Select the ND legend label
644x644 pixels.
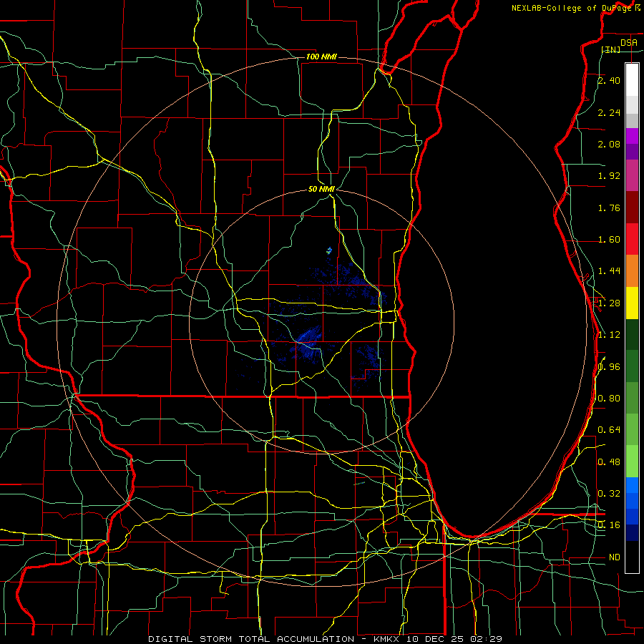pyautogui.click(x=615, y=557)
